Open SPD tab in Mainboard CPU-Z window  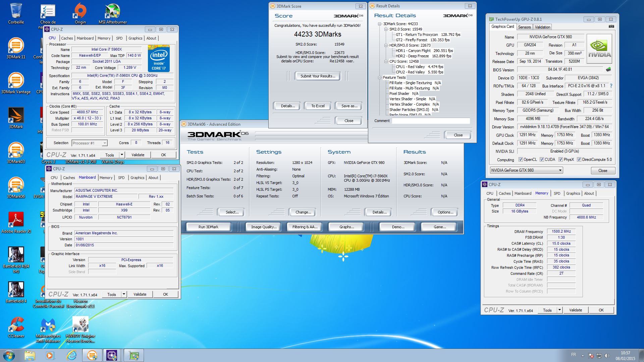tap(121, 178)
